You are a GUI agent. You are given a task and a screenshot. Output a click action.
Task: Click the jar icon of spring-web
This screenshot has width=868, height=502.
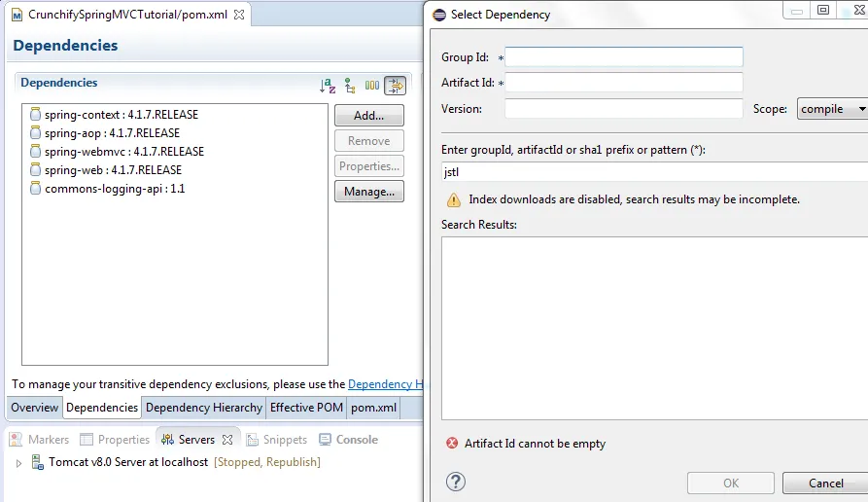coord(35,169)
